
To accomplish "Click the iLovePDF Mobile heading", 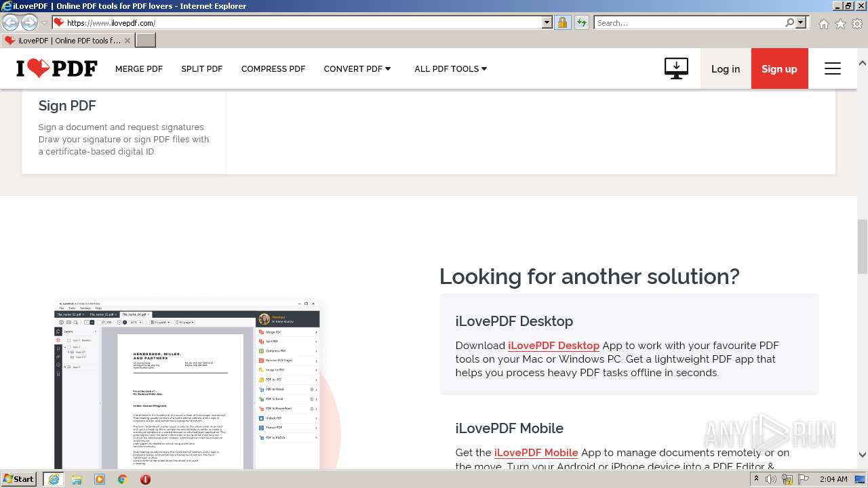I will pos(509,428).
